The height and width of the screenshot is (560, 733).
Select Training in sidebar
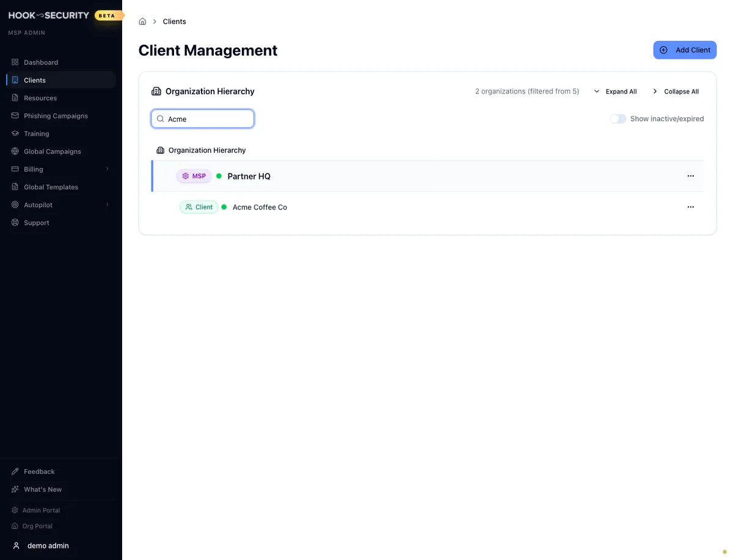click(61, 133)
